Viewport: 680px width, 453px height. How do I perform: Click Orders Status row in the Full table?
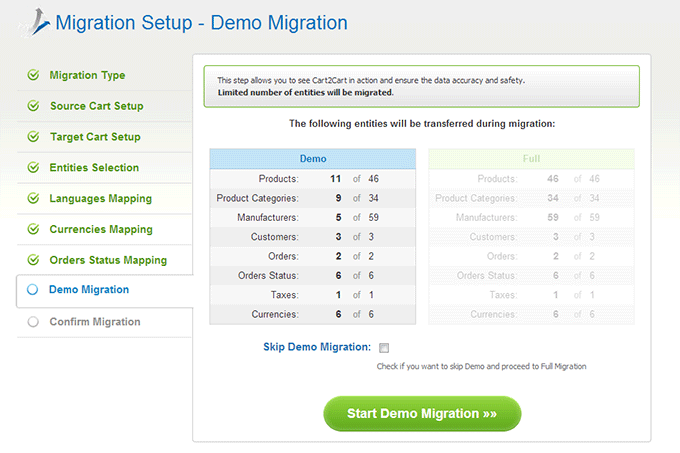[x=531, y=275]
